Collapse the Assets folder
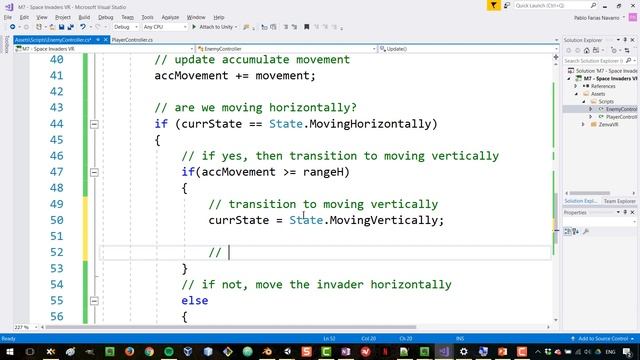 pyautogui.click(x=576, y=94)
